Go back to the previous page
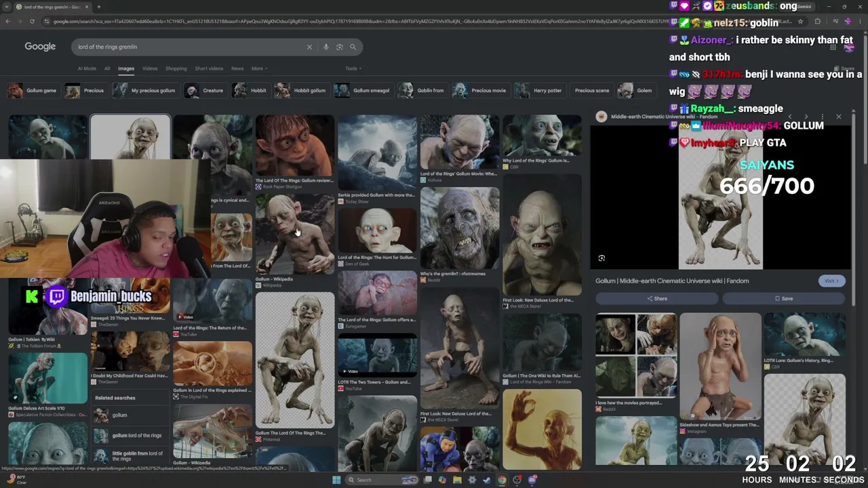Screen dimensions: 868x488 point(7,22)
